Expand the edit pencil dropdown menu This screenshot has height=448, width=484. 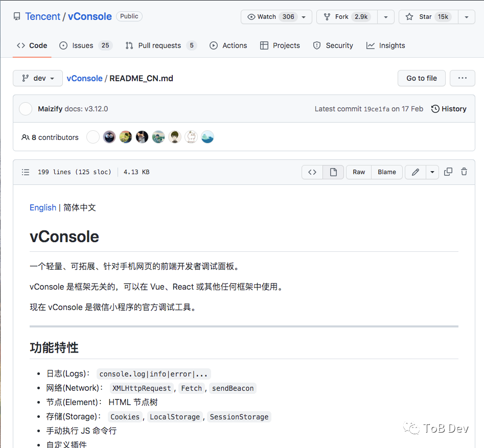pos(431,172)
